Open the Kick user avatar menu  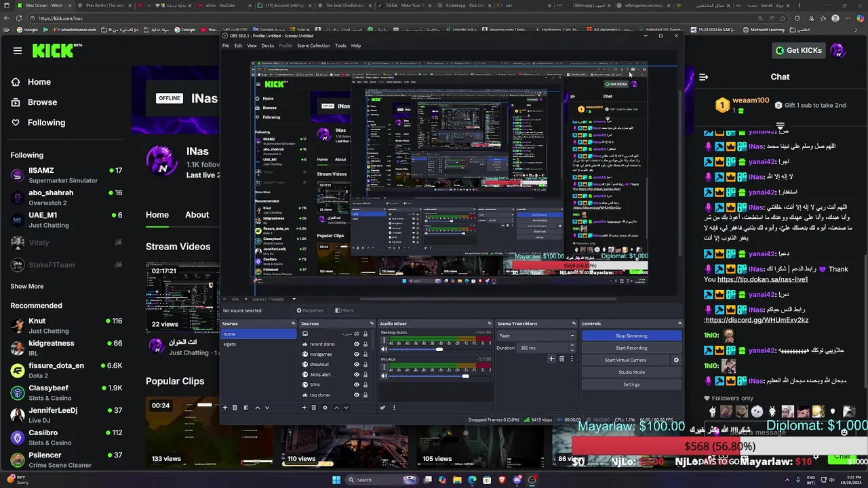[837, 50]
